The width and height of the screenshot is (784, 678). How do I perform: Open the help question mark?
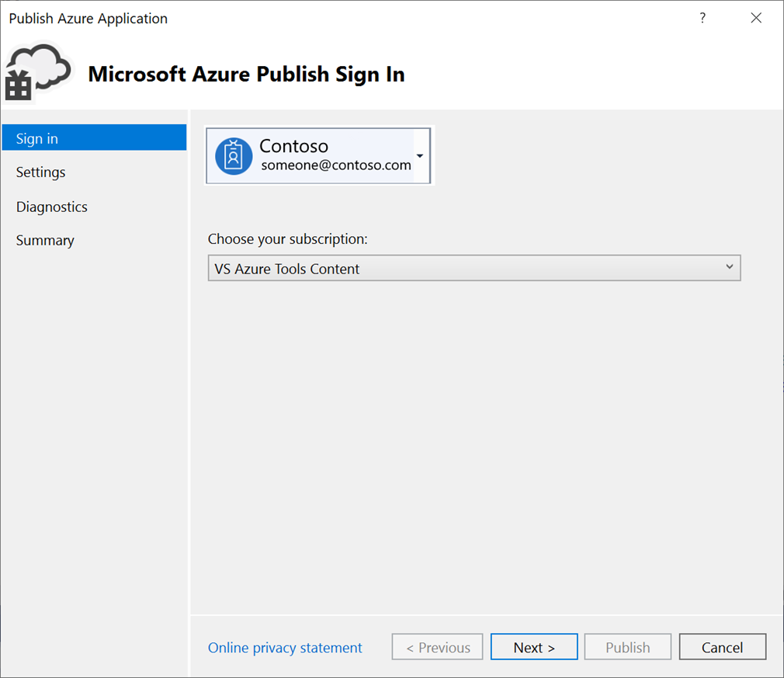(702, 18)
